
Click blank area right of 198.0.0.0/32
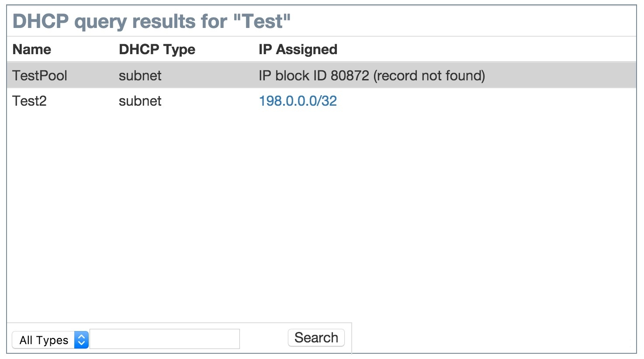[x=481, y=101]
